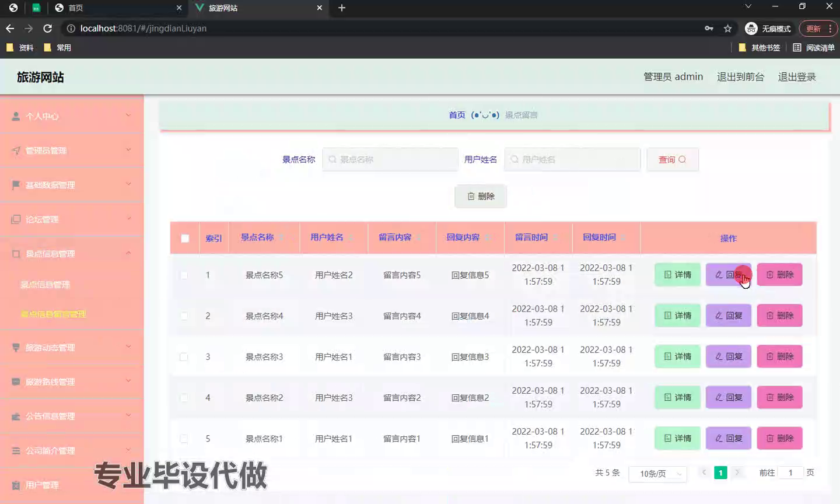The width and height of the screenshot is (840, 504).
Task: Select page 1 in pagination
Action: 721,473
